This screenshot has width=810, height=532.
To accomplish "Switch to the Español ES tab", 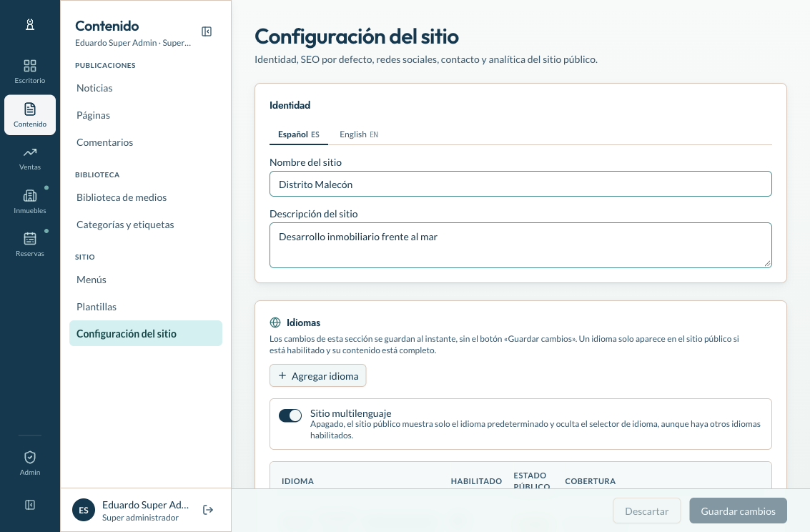I will [x=299, y=134].
